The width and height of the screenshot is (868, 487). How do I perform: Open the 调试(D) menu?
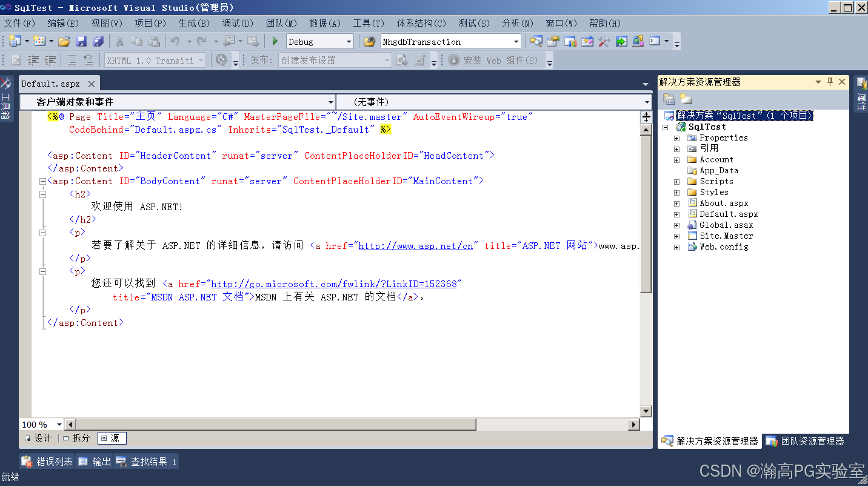pyautogui.click(x=238, y=23)
